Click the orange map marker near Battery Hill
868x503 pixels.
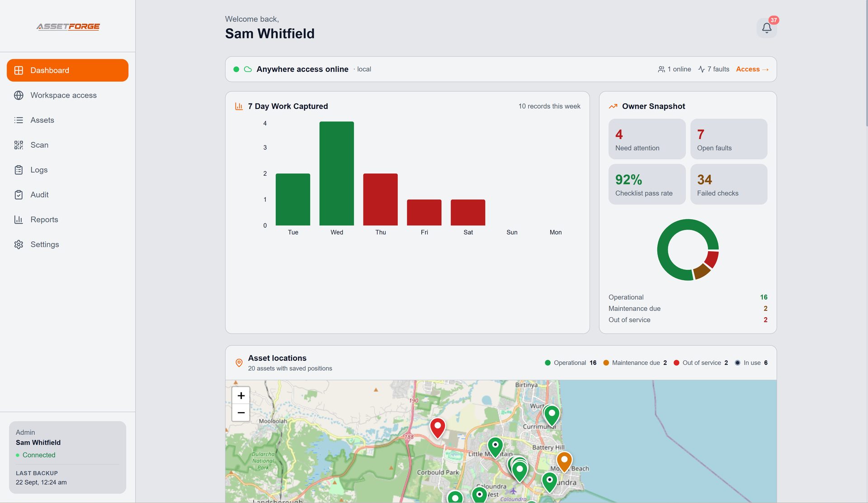564,462
